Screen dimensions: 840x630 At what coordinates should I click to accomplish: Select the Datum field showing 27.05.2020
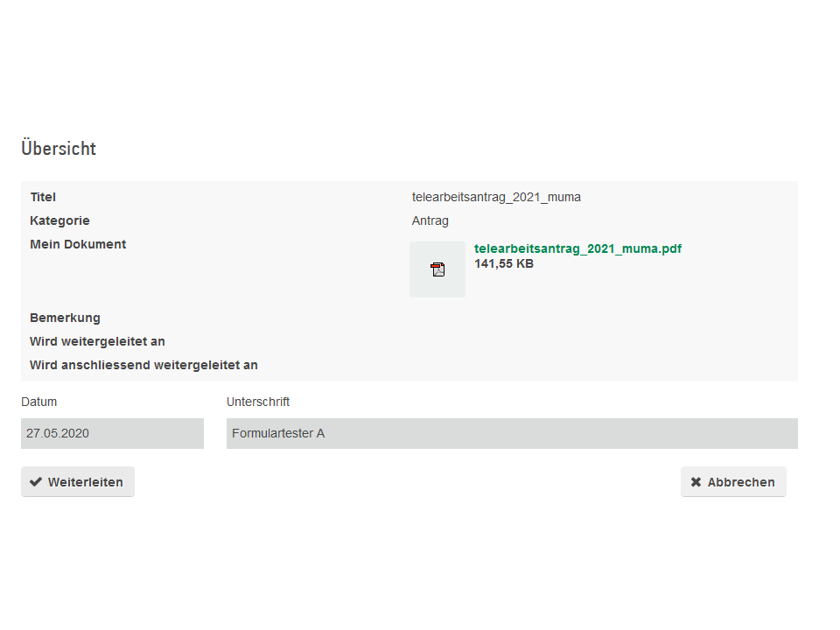pyautogui.click(x=113, y=433)
